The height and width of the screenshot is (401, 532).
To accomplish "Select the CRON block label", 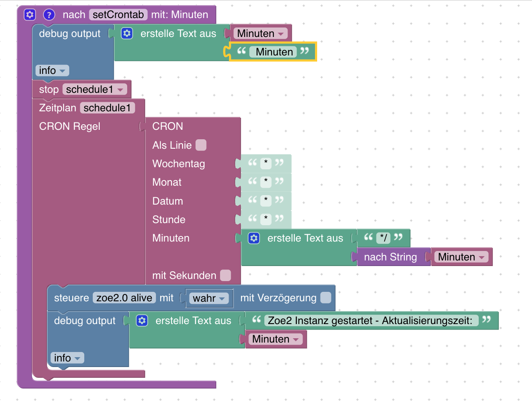I will [168, 126].
